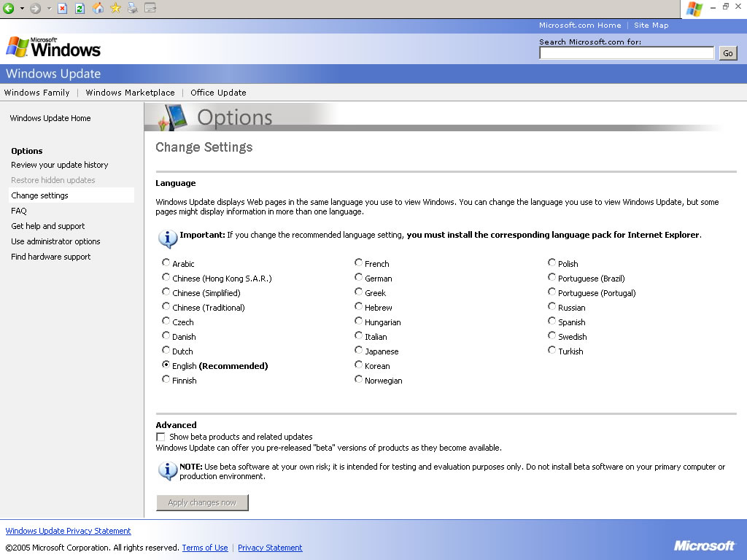Click the info icon beside Important notice
This screenshot has width=747, height=560.
(x=168, y=238)
